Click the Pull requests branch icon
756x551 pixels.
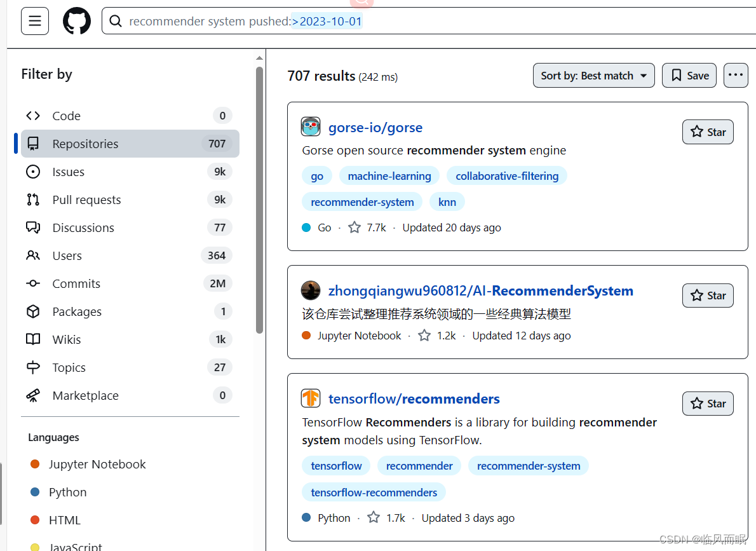pyautogui.click(x=33, y=200)
